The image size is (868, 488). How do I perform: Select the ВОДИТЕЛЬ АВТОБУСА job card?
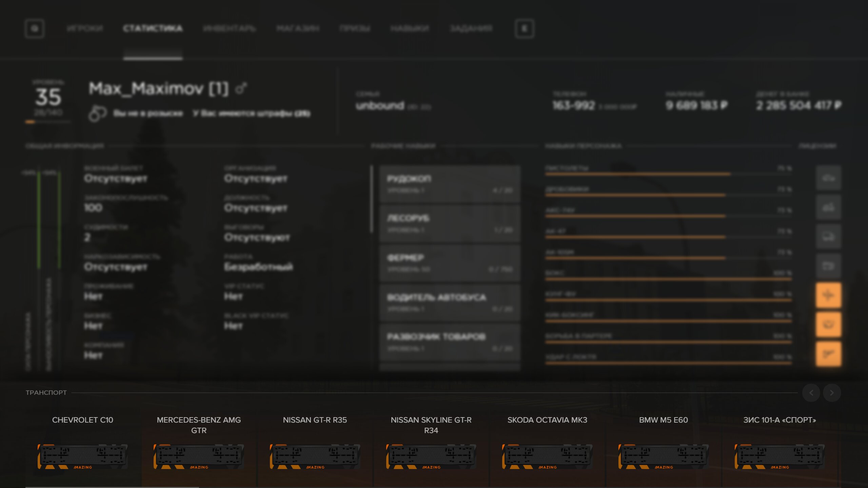click(450, 303)
